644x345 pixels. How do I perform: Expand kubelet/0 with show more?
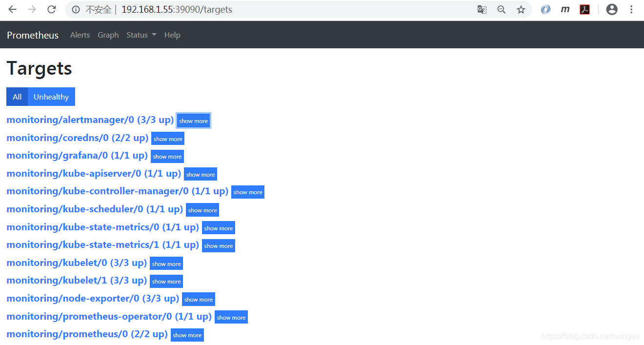tap(166, 264)
